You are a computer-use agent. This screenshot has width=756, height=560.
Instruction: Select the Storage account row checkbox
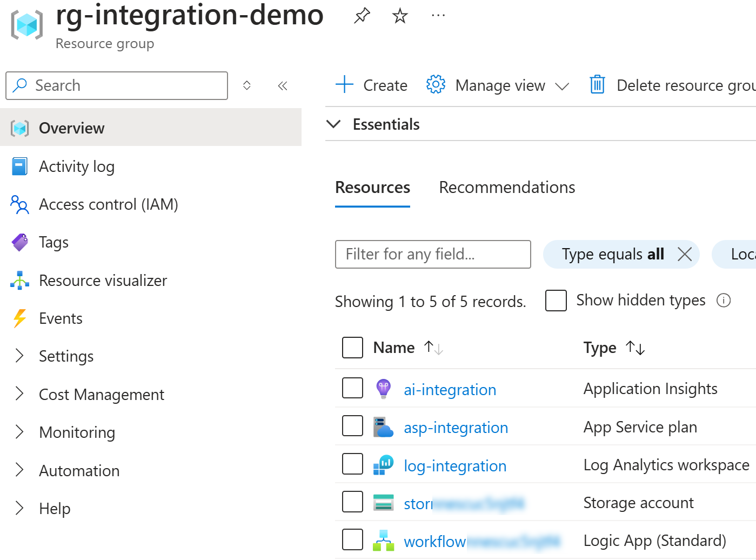pos(352,502)
